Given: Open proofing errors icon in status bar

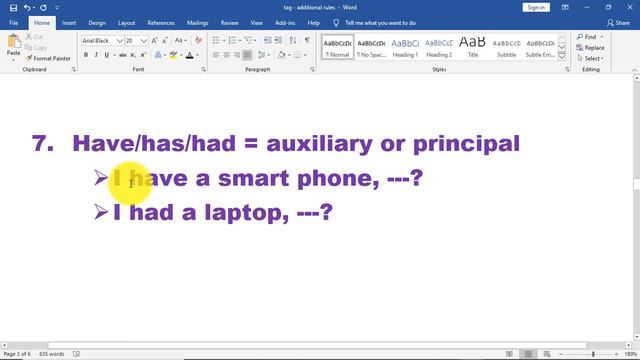Looking at the screenshot, I should (x=76, y=354).
